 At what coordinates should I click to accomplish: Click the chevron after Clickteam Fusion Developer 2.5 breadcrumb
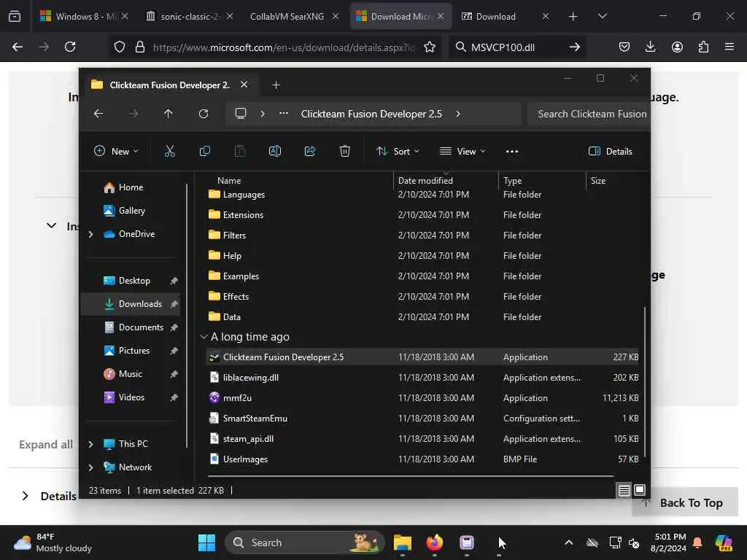(x=458, y=114)
